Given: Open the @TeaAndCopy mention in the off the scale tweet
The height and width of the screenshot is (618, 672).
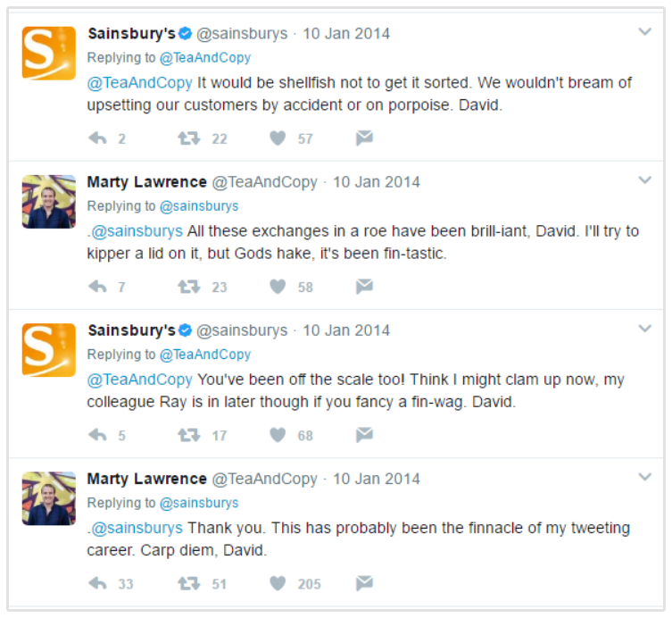Looking at the screenshot, I should click(139, 380).
